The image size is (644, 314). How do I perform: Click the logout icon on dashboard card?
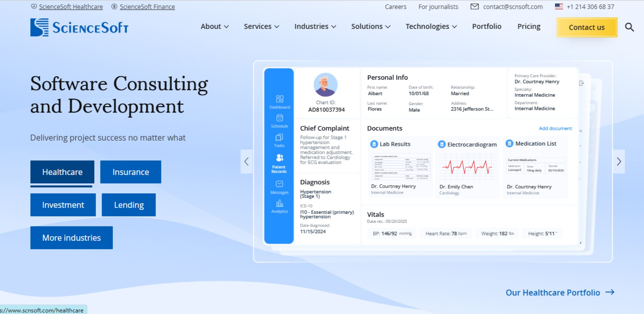click(581, 83)
